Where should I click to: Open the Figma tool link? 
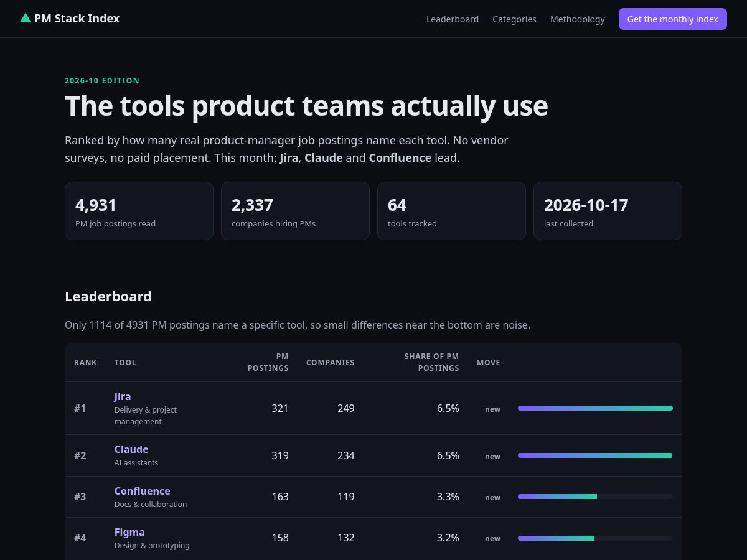pyautogui.click(x=129, y=532)
